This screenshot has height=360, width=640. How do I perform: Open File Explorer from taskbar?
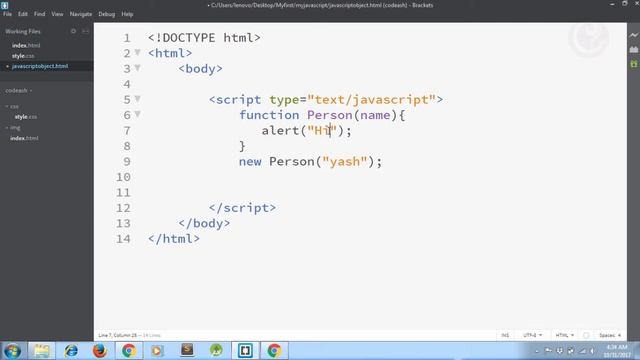tap(41, 351)
